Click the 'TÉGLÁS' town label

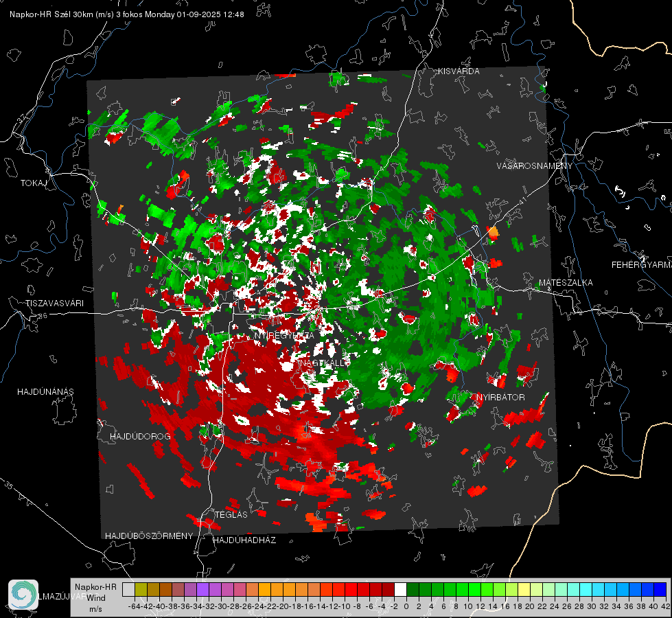(x=231, y=514)
